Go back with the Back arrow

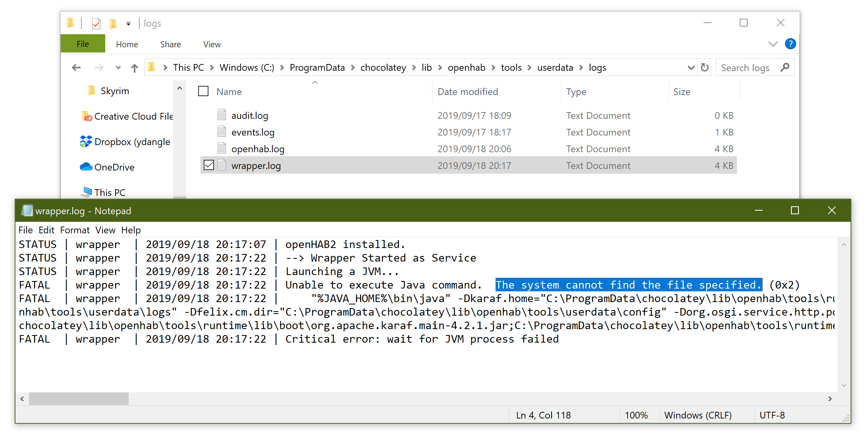point(76,68)
